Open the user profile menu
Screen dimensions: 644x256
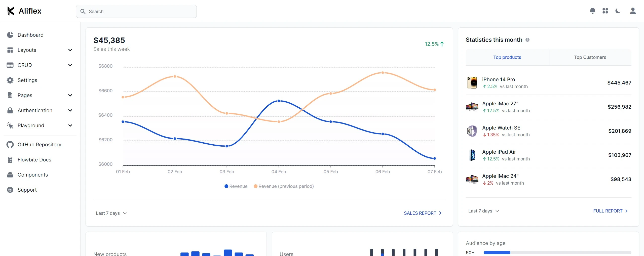point(633,11)
